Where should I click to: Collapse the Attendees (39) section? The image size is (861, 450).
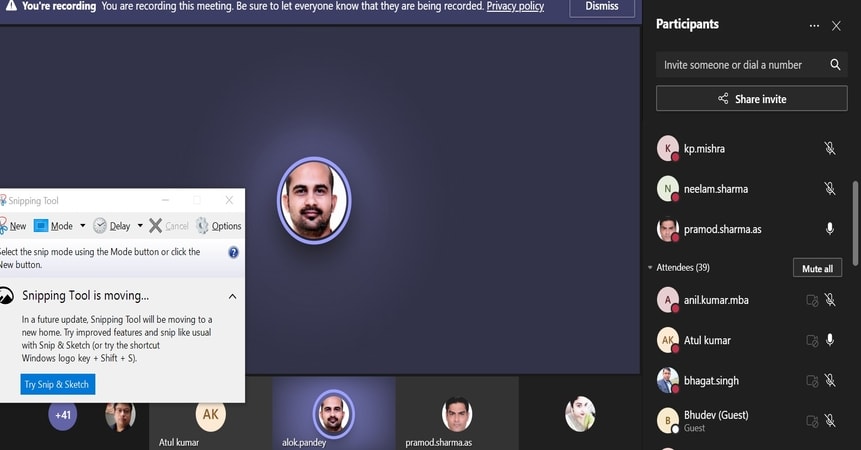[x=651, y=268]
